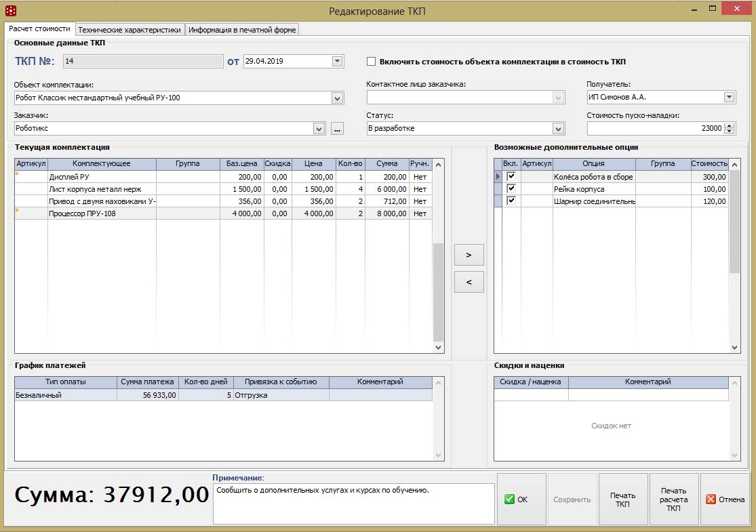Expand Объект комплектации dropdown
Viewport: 756px width, 532px height.
338,98
